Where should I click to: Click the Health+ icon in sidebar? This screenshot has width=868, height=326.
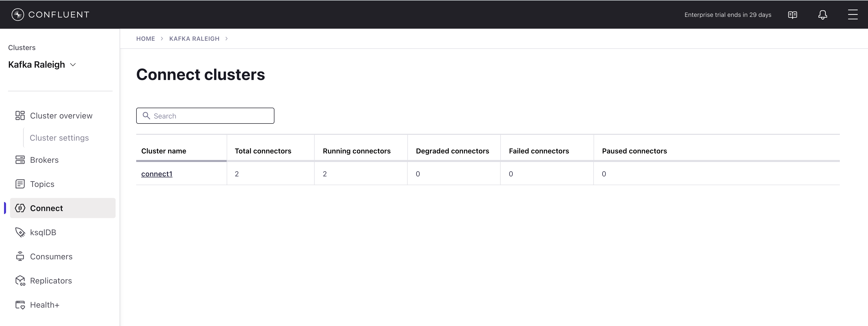click(20, 305)
